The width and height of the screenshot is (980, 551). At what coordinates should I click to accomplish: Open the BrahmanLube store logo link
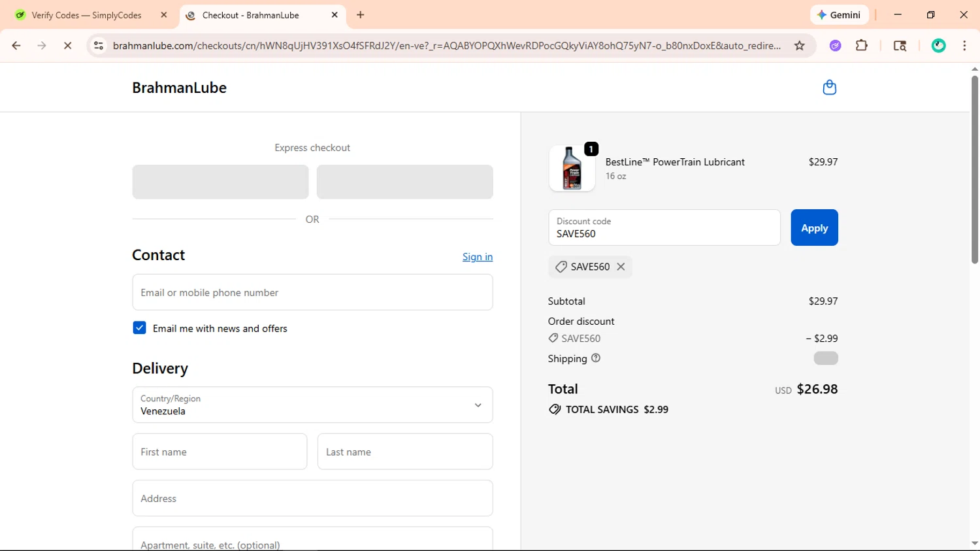pos(179,88)
